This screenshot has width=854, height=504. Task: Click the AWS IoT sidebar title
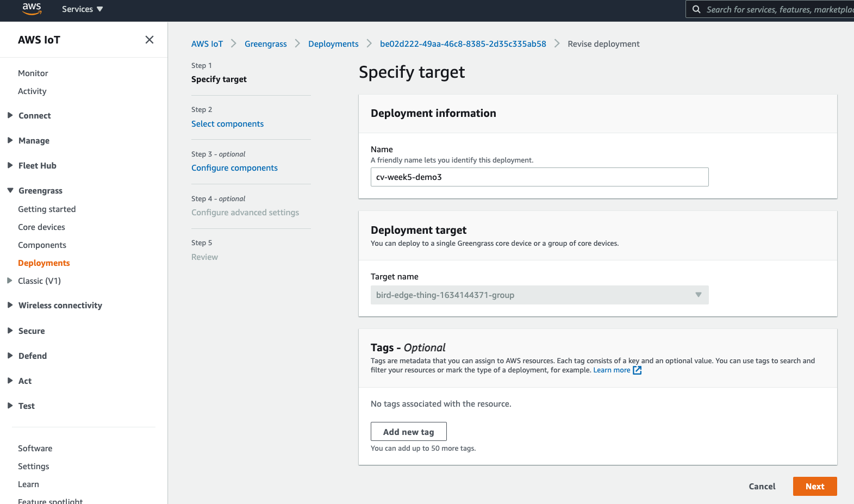[39, 40]
